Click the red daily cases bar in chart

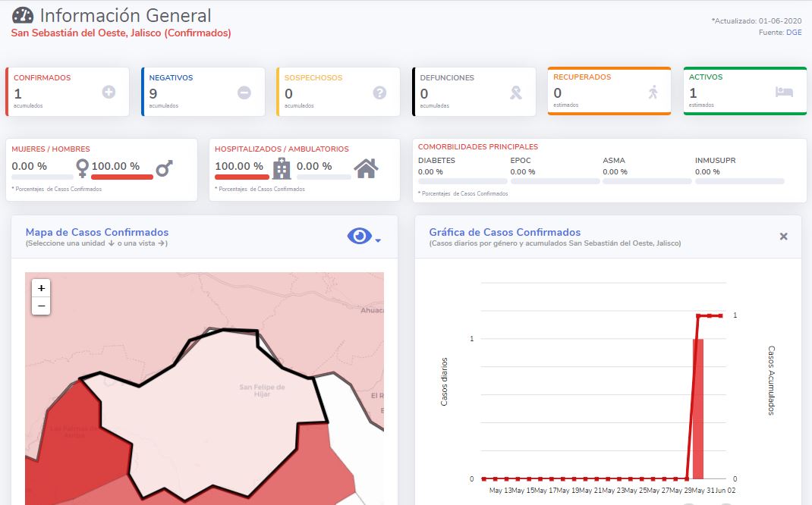(697, 409)
